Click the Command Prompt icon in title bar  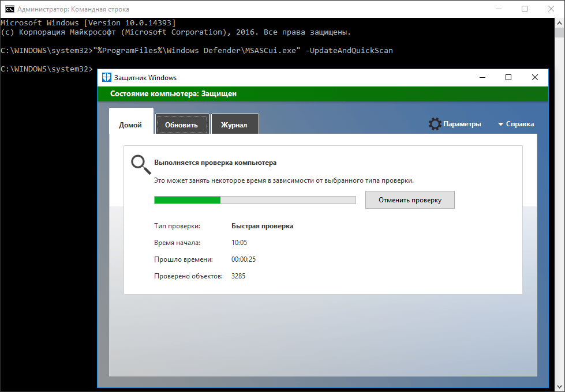[x=10, y=9]
